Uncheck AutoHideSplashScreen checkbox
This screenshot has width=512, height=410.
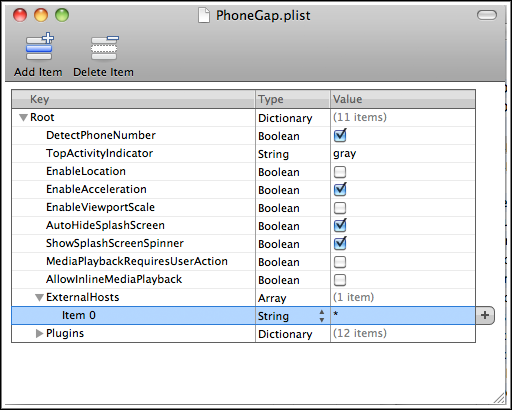pyautogui.click(x=340, y=225)
